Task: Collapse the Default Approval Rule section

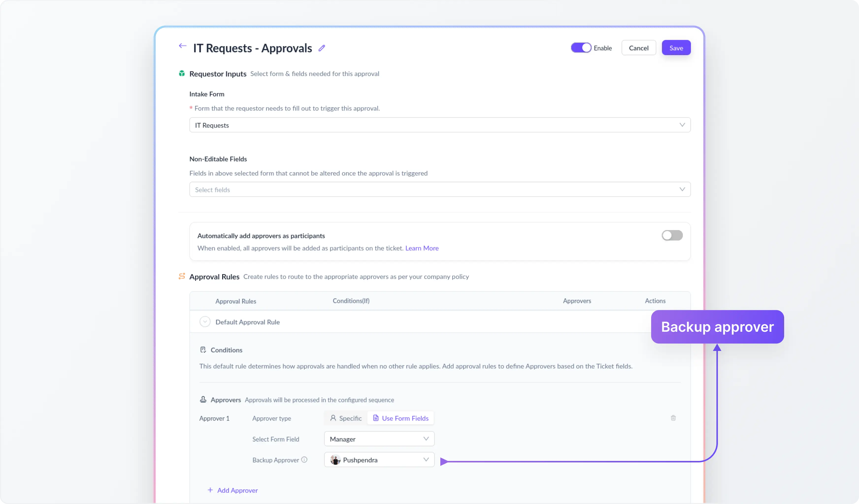Action: 205,321
